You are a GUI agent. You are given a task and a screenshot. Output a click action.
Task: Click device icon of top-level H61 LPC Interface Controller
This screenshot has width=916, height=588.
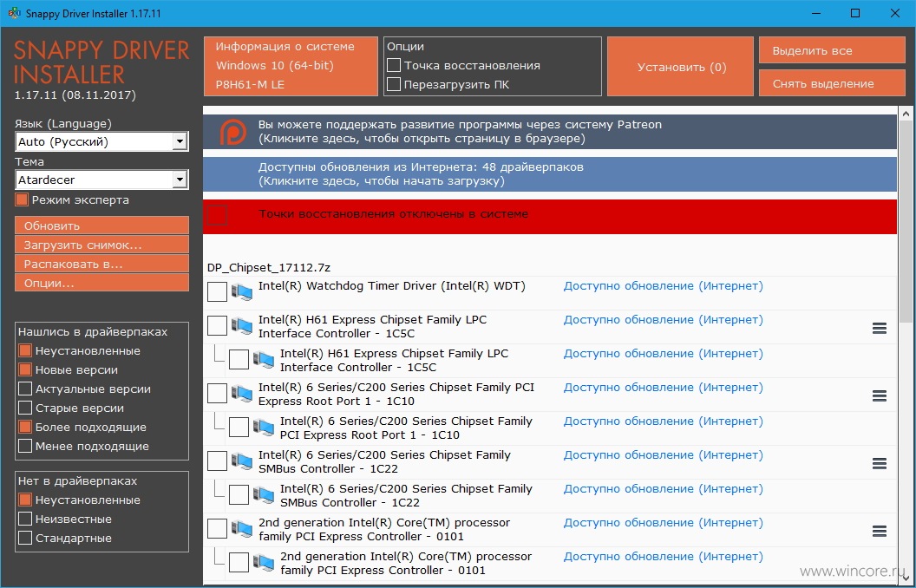[x=242, y=325]
